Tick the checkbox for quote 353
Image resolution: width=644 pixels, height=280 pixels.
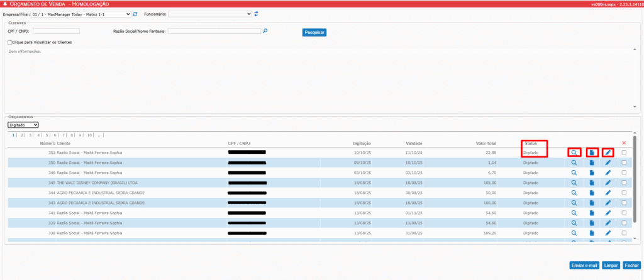(624, 153)
